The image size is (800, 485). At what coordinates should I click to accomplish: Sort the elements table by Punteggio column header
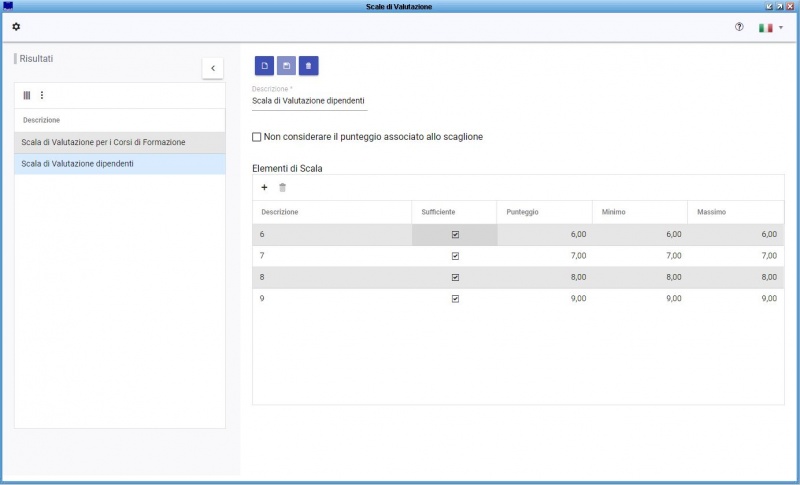coord(523,212)
